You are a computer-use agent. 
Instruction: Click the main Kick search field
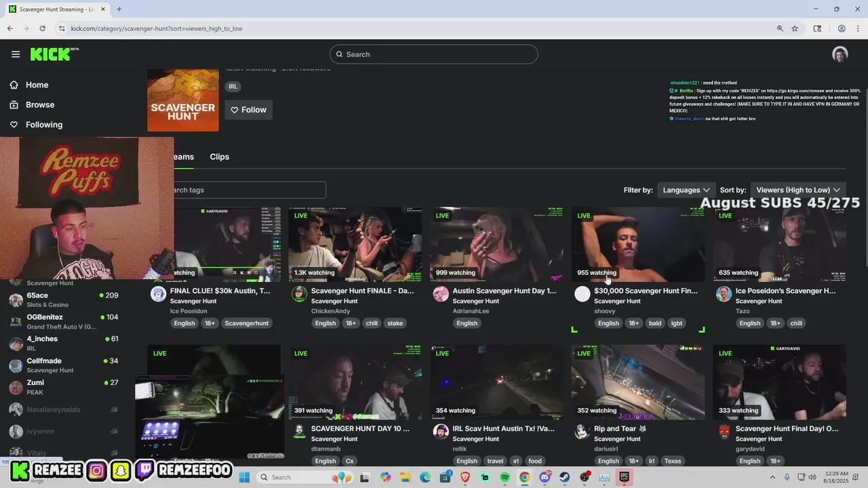pos(434,54)
